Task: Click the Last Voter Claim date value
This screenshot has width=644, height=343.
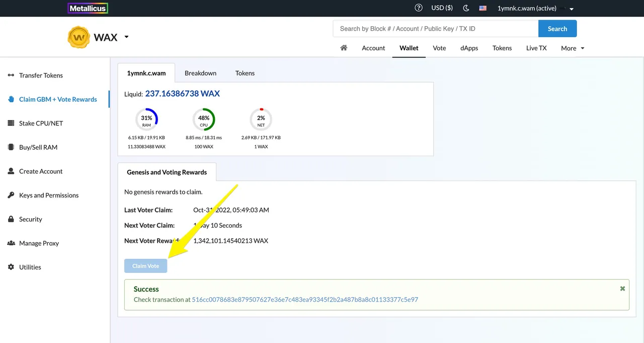Action: pyautogui.click(x=231, y=210)
